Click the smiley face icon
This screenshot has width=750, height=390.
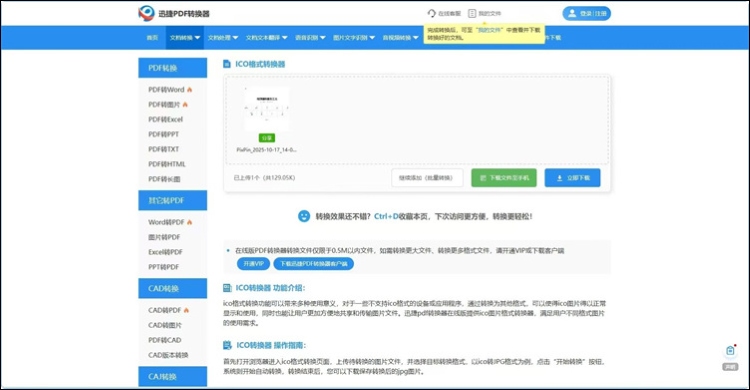click(304, 216)
